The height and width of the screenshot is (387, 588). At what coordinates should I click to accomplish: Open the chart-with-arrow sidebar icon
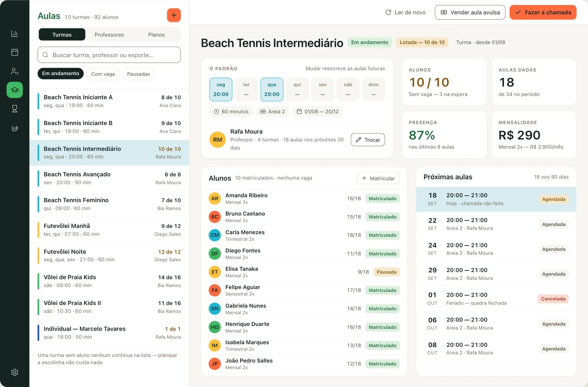point(15,128)
